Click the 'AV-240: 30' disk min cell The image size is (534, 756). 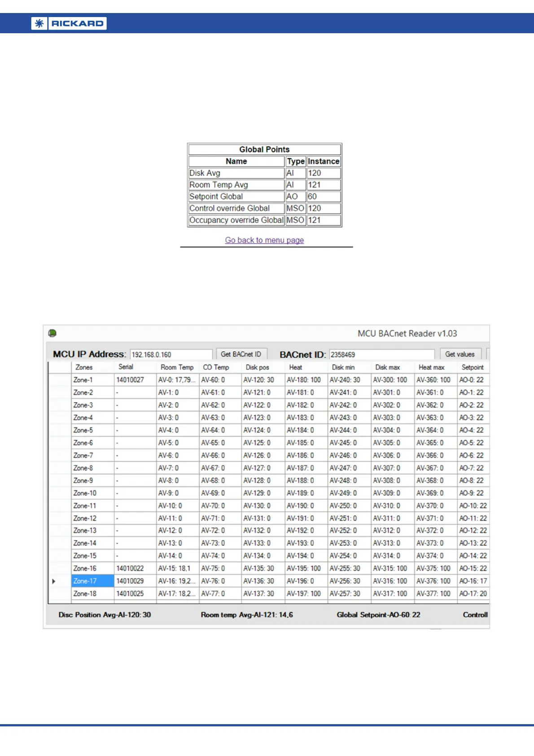(x=349, y=380)
